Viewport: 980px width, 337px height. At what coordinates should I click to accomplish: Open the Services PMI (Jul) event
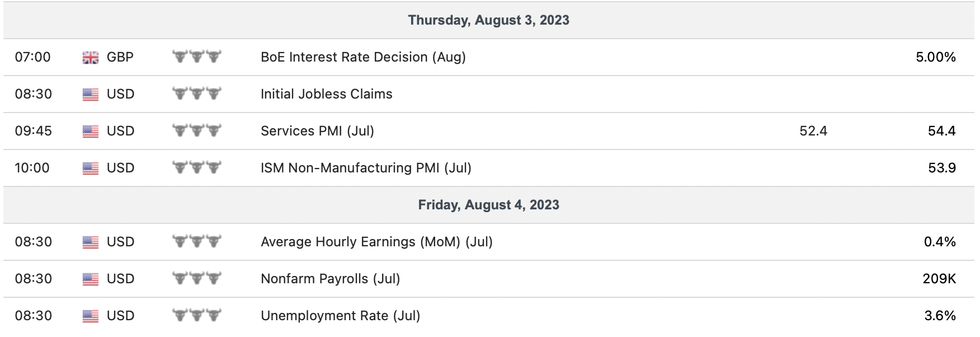click(x=317, y=131)
